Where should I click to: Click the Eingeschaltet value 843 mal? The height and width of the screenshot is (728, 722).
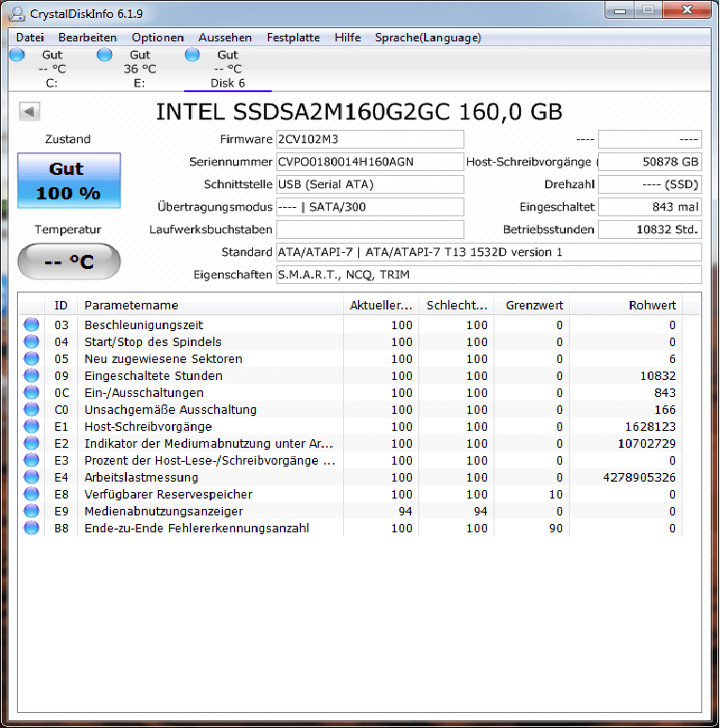650,207
